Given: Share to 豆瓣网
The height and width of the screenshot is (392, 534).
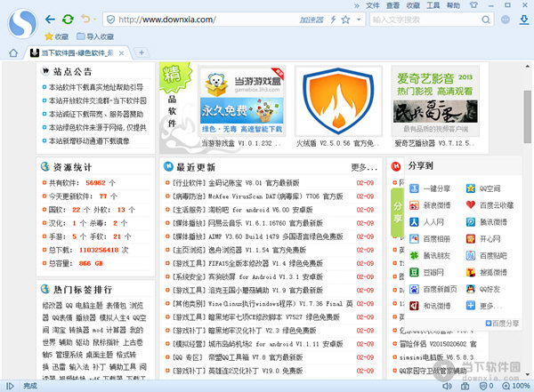Looking at the screenshot, I should coord(426,272).
